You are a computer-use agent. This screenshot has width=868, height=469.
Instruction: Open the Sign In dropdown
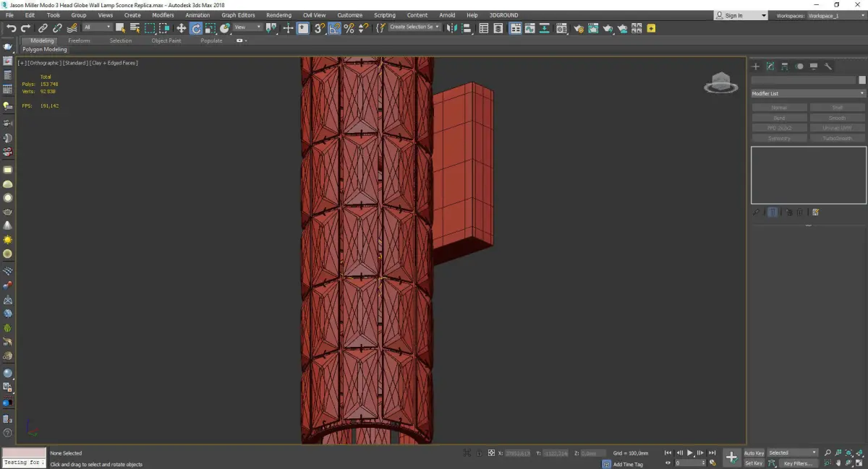[x=741, y=15]
